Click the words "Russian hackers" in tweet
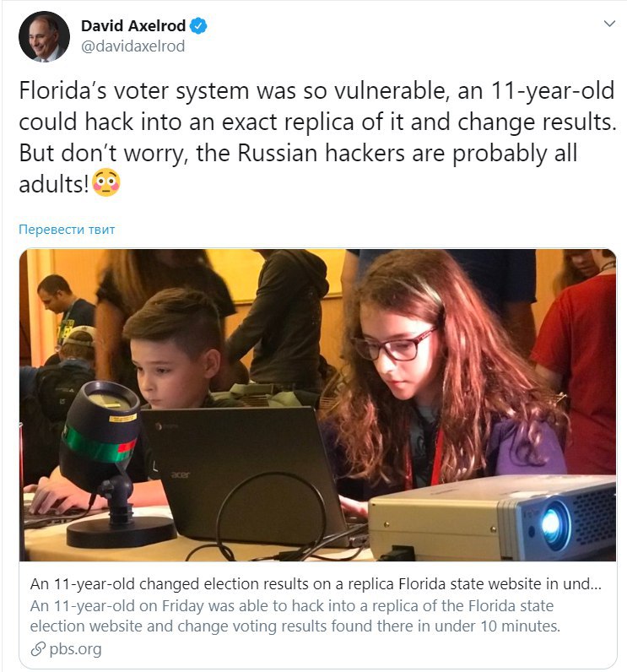Screen dimensions: 627x672 (321, 153)
